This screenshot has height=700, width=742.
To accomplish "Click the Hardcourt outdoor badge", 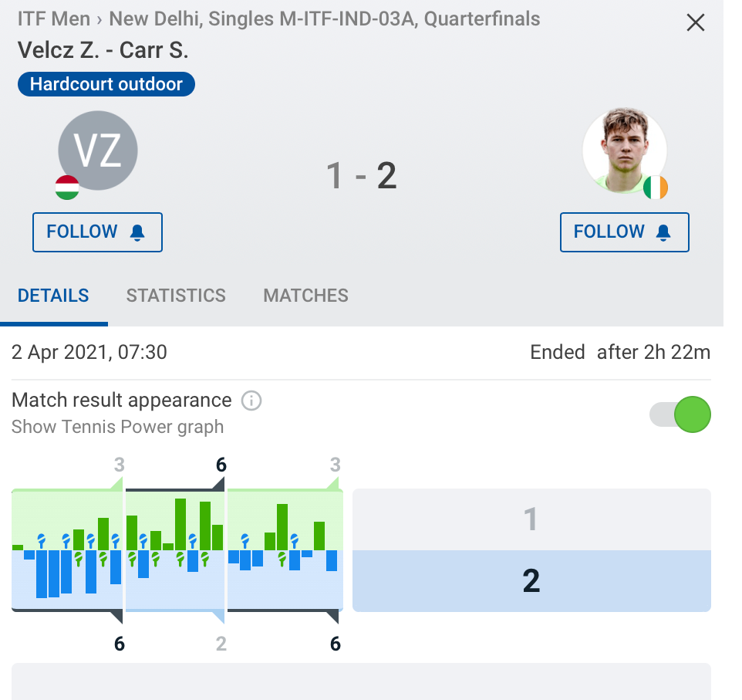I will pyautogui.click(x=106, y=84).
